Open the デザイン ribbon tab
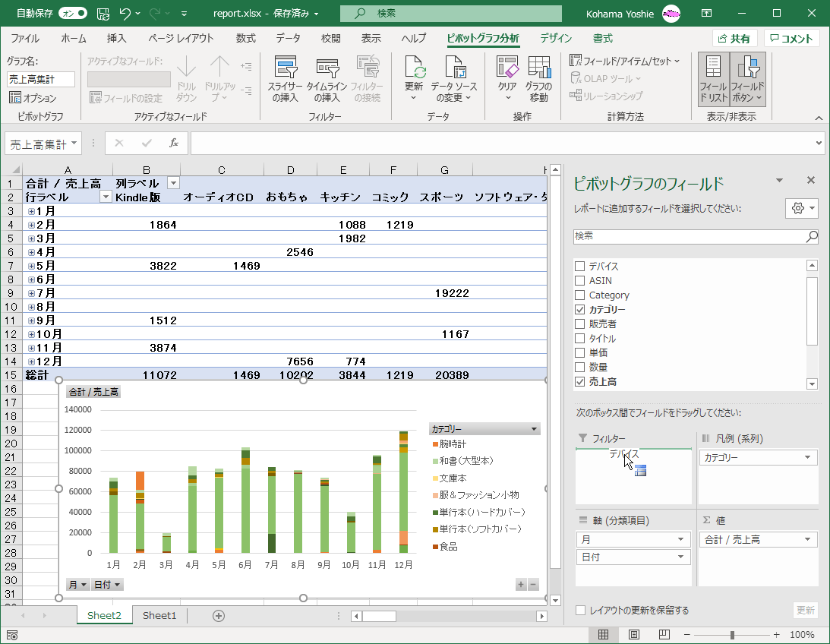This screenshot has height=644, width=830. pos(556,39)
